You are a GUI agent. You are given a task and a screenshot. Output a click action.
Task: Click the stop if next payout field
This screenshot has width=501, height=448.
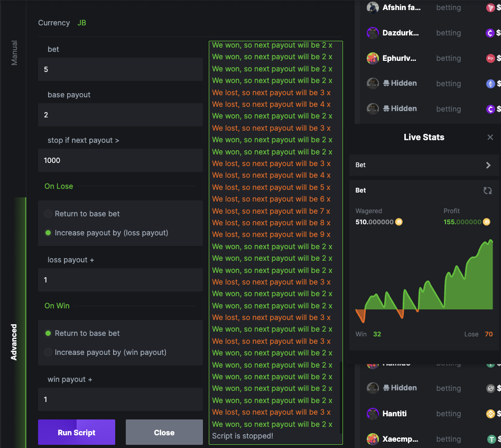[x=120, y=160]
